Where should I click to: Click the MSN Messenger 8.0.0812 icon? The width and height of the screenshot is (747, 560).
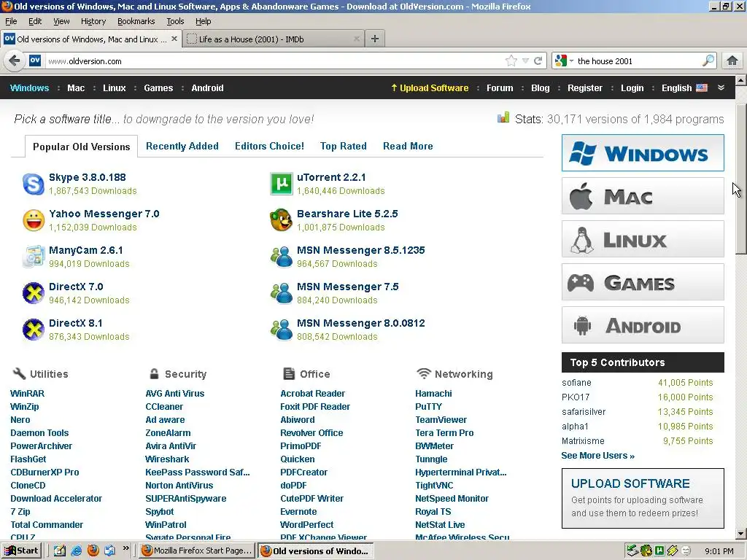tap(282, 330)
